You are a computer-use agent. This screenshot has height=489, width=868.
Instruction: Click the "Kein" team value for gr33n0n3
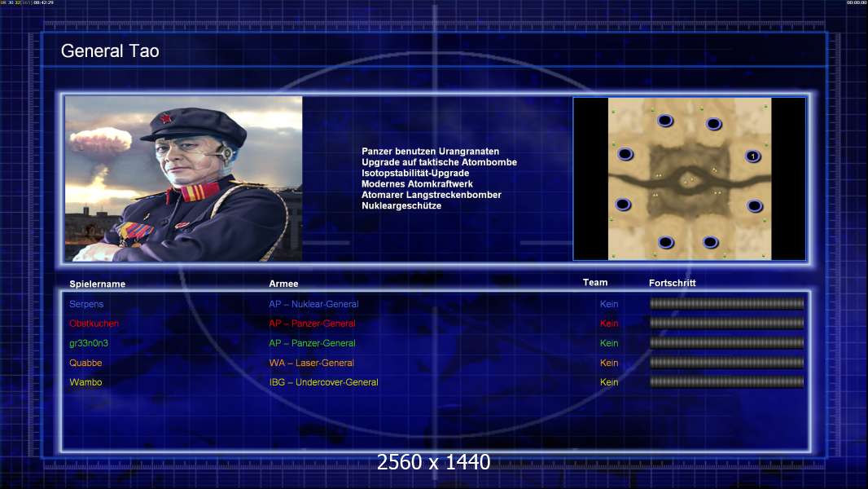pos(609,343)
